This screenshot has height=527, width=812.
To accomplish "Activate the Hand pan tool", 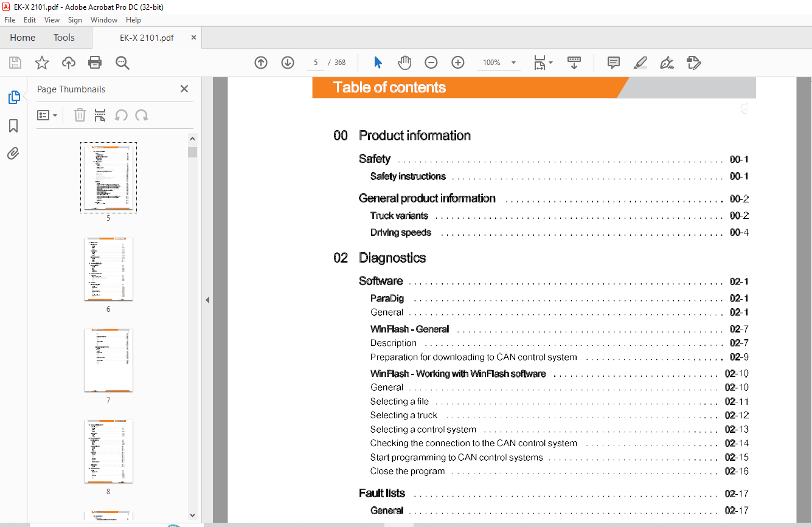I will [x=404, y=63].
